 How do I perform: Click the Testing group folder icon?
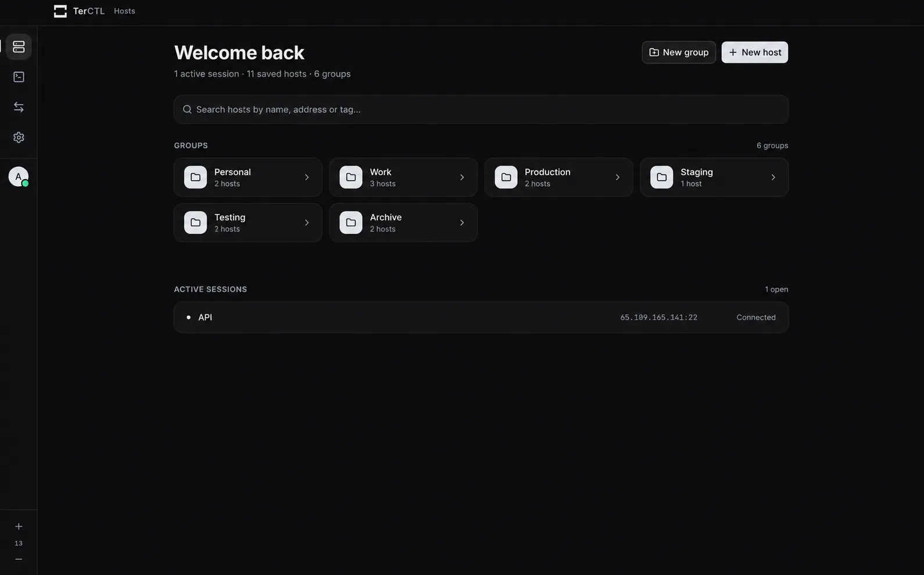(195, 223)
